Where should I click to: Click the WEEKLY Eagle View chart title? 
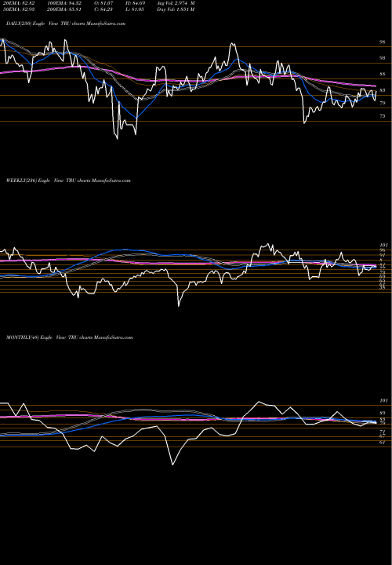click(68, 180)
